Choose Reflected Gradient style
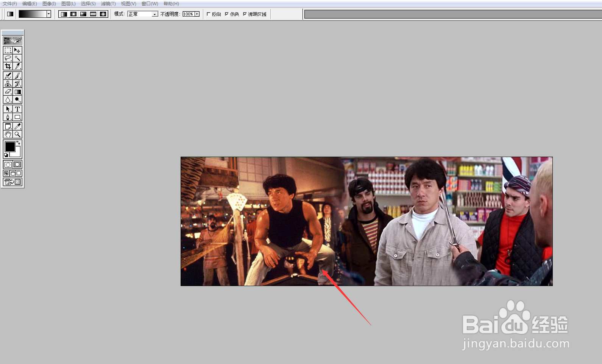The height and width of the screenshot is (364, 602). click(x=94, y=14)
